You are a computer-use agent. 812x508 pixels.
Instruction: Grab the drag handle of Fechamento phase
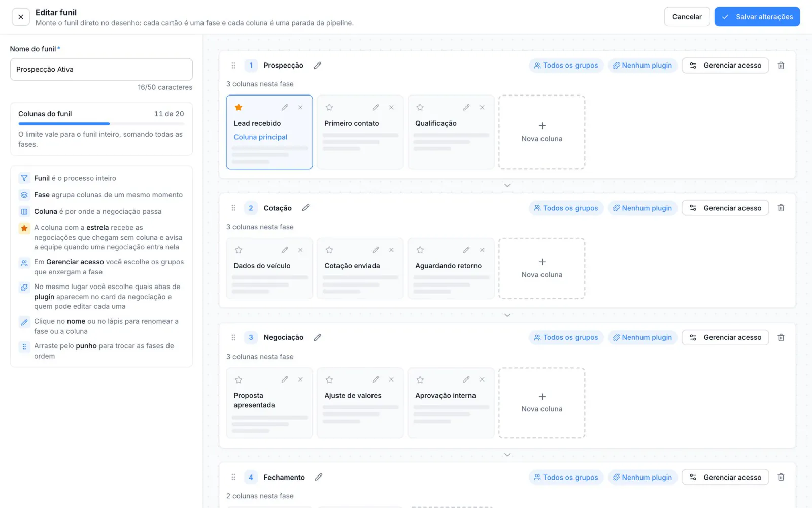(233, 477)
